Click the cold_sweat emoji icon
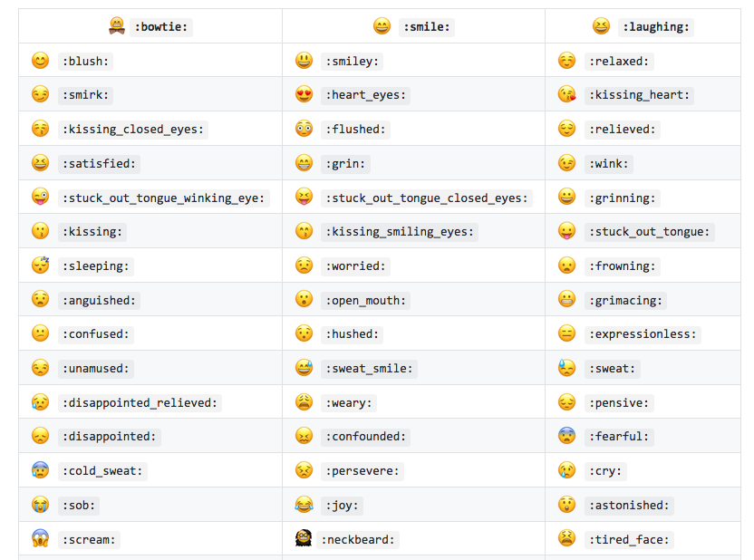This screenshot has width=754, height=560. click(x=40, y=470)
